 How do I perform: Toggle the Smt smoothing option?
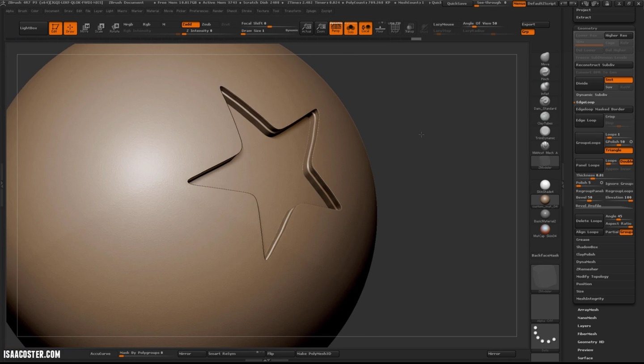point(619,80)
